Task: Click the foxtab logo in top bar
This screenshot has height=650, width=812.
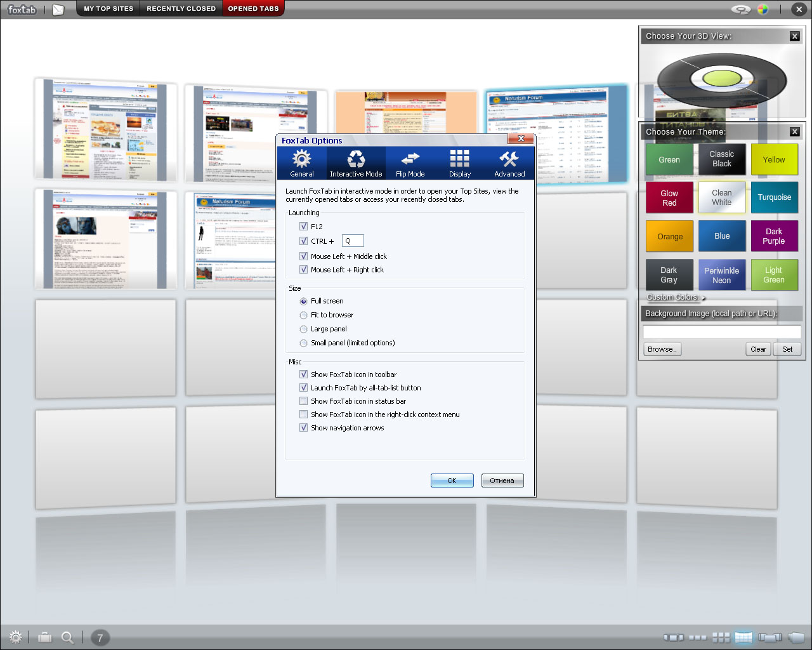Action: coord(22,10)
